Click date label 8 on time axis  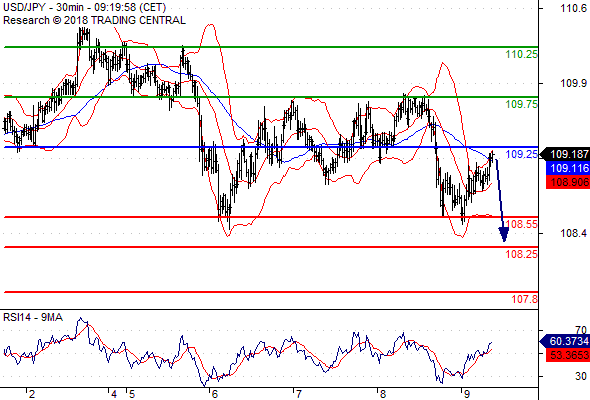pyautogui.click(x=383, y=394)
